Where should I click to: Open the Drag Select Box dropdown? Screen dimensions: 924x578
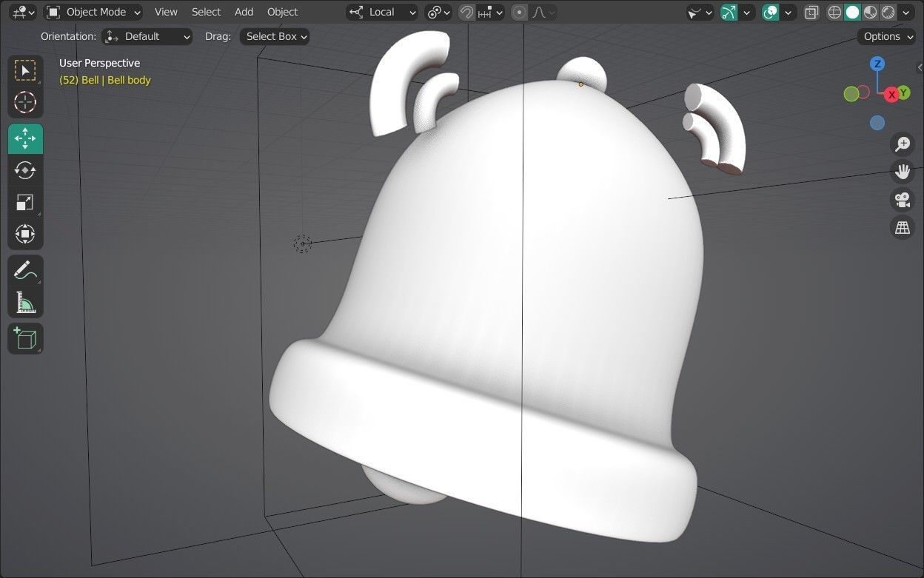click(274, 36)
